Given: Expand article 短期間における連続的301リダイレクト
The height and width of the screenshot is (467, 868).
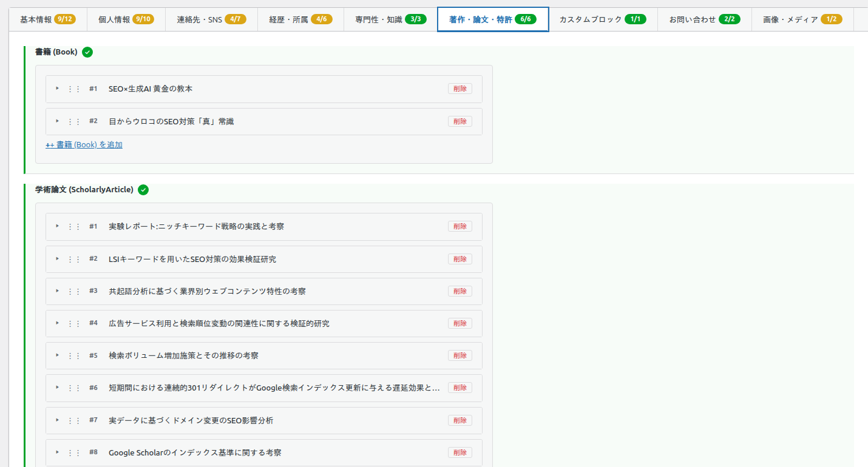Looking at the screenshot, I should 58,388.
